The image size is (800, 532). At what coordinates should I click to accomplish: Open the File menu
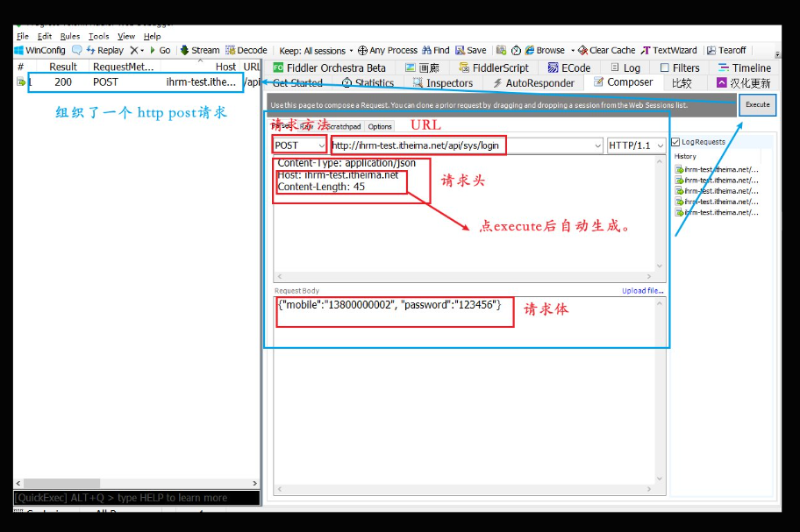23,36
